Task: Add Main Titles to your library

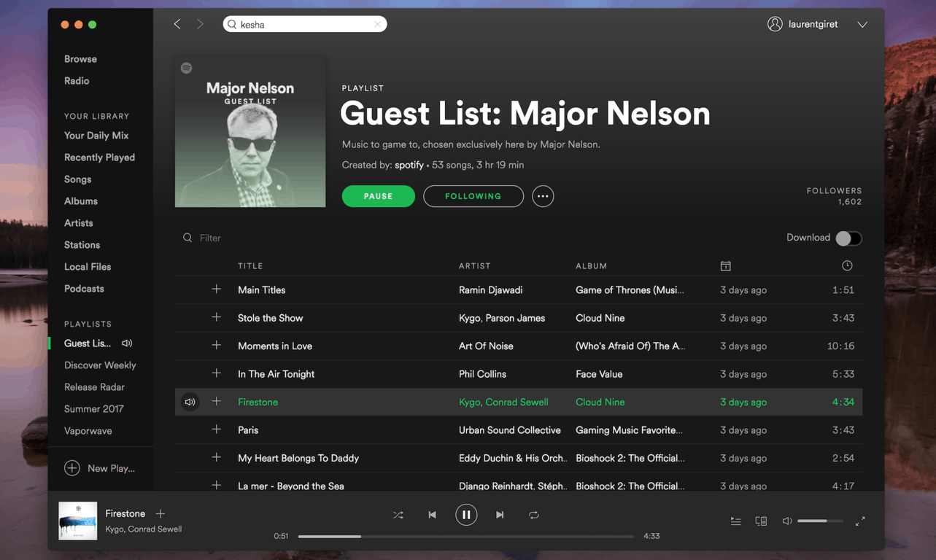Action: point(217,289)
